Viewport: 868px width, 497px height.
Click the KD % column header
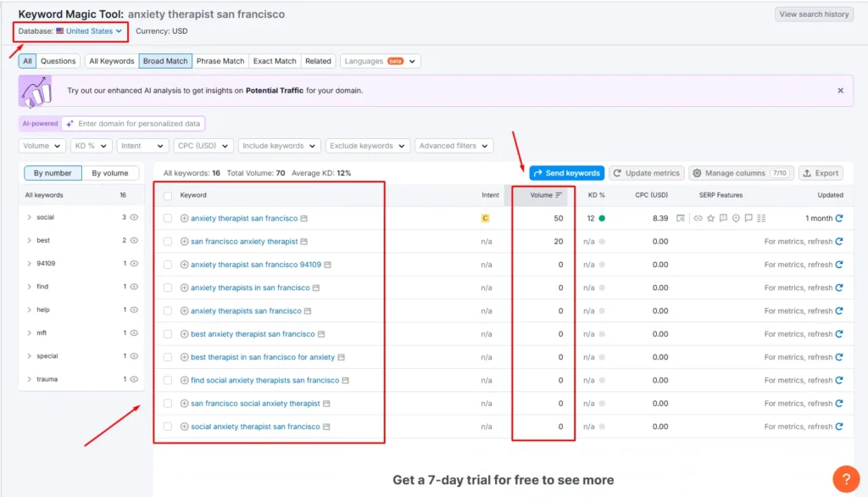pos(596,195)
